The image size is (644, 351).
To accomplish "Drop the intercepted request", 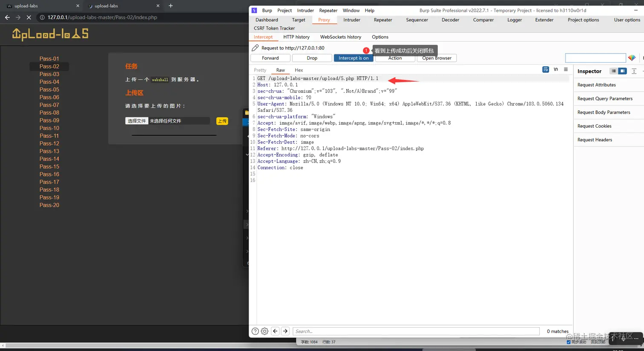I will [312, 58].
